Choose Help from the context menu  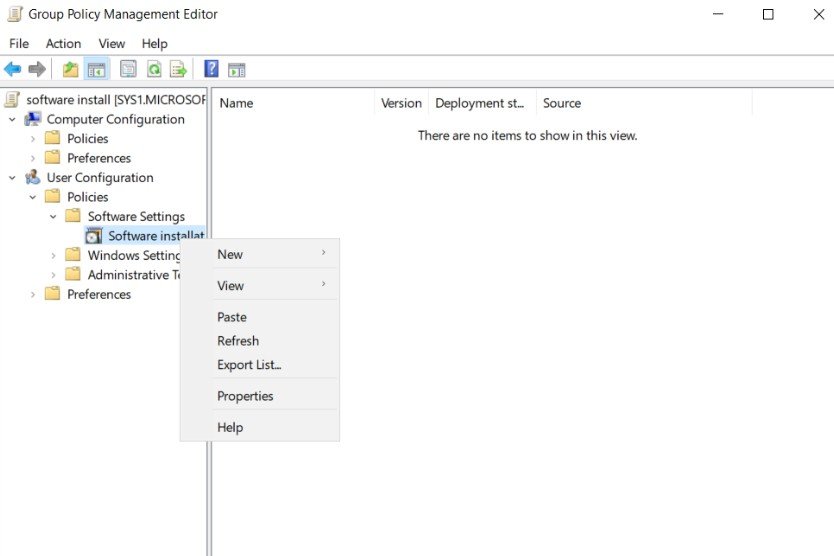(x=260, y=427)
